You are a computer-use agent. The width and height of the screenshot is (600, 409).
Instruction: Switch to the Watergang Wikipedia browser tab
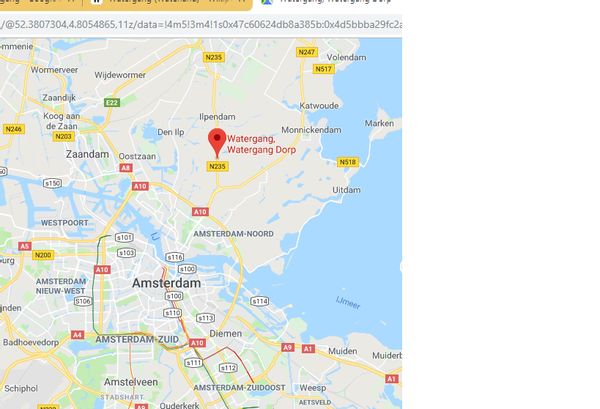(x=168, y=2)
